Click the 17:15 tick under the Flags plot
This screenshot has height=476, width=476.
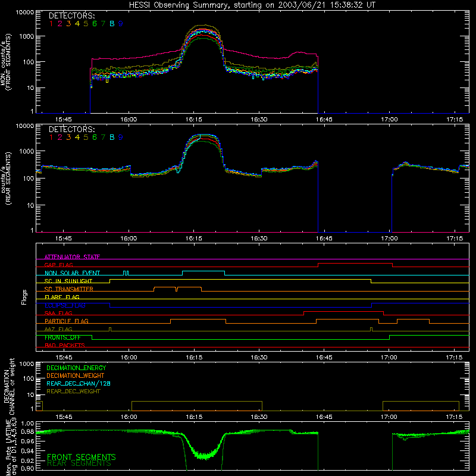click(x=454, y=358)
